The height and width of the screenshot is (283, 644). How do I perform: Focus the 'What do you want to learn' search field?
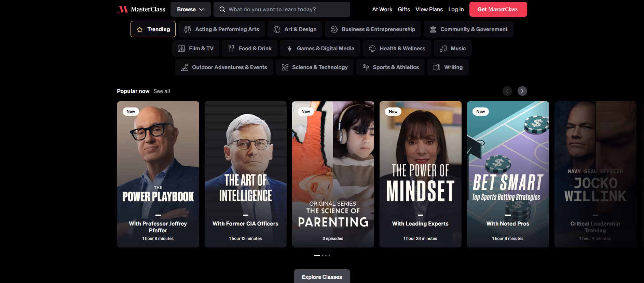pos(282,9)
